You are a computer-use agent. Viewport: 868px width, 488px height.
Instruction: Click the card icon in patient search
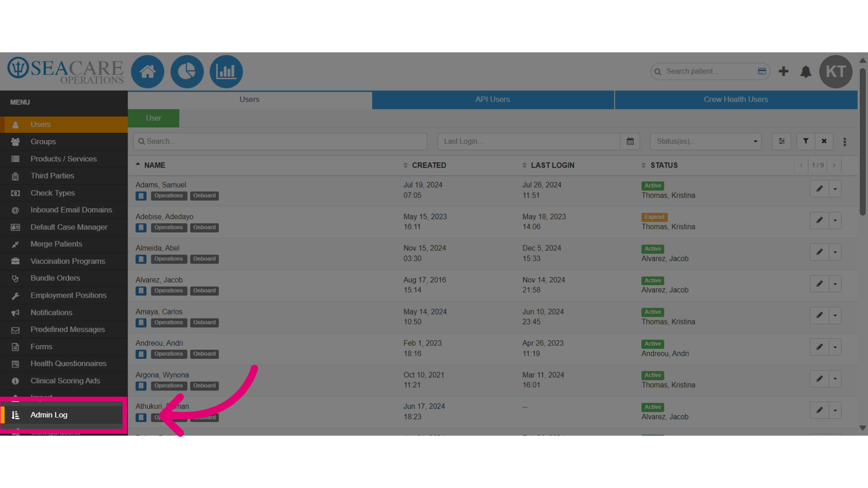(762, 71)
